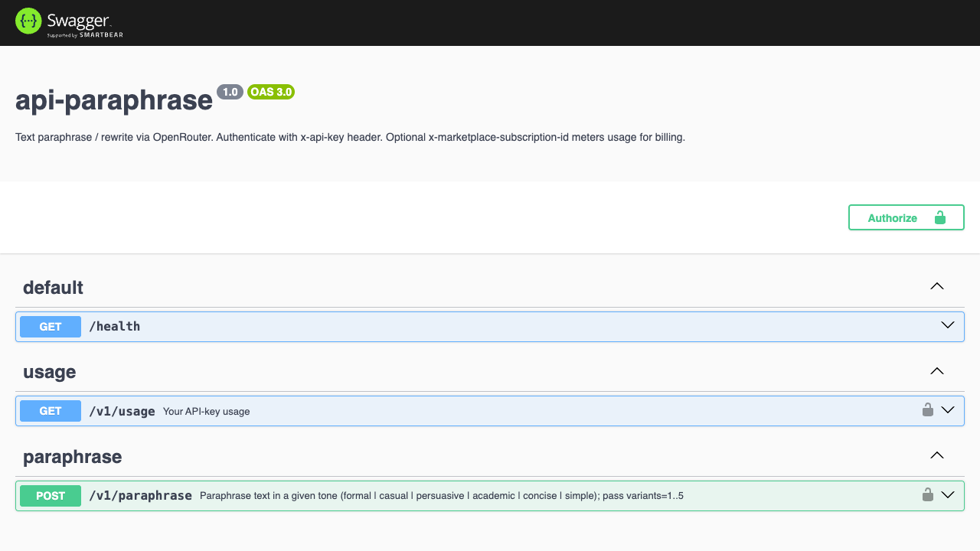Click the GET badge for /v1/usage

coord(51,411)
